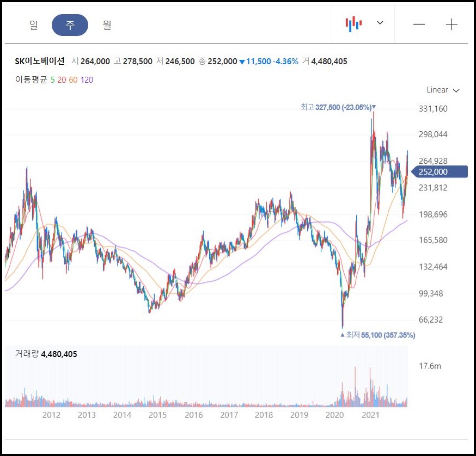The height and width of the screenshot is (456, 476).
Task: Click the 2018 year label on axis
Action: 264,415
